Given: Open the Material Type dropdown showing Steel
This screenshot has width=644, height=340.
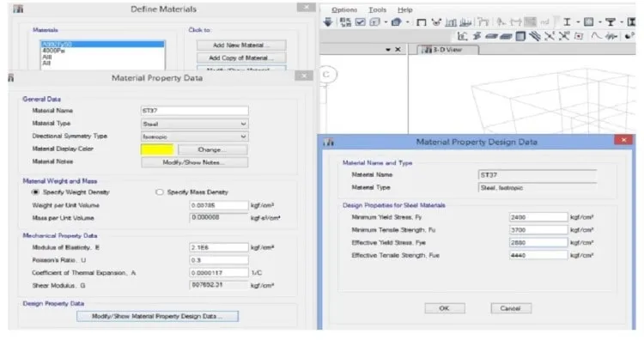Looking at the screenshot, I should pyautogui.click(x=194, y=124).
